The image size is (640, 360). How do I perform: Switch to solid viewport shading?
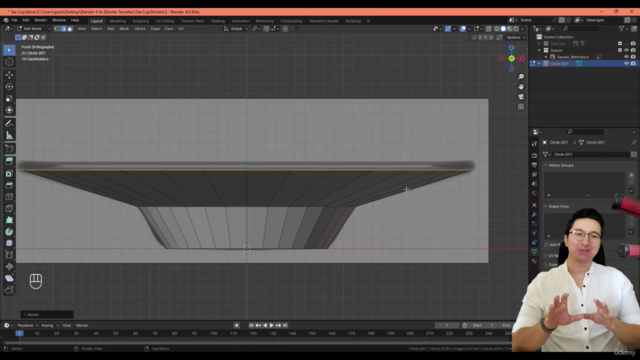[503, 29]
